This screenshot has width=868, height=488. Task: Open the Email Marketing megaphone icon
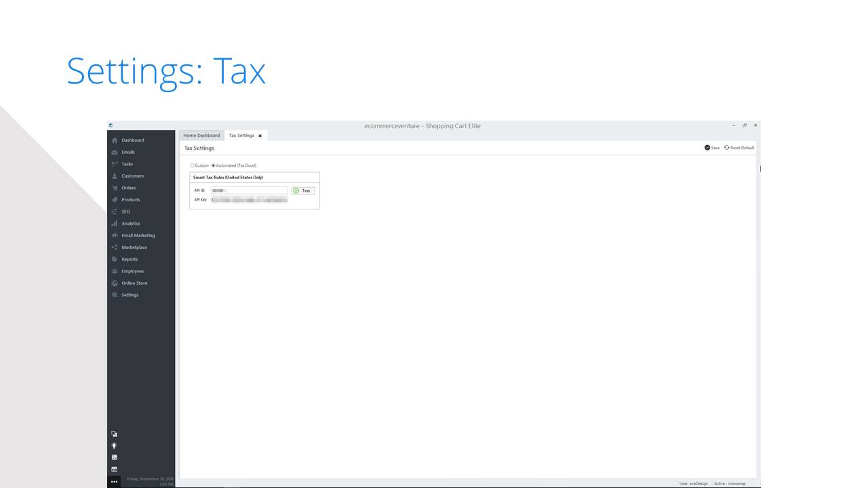(115, 235)
